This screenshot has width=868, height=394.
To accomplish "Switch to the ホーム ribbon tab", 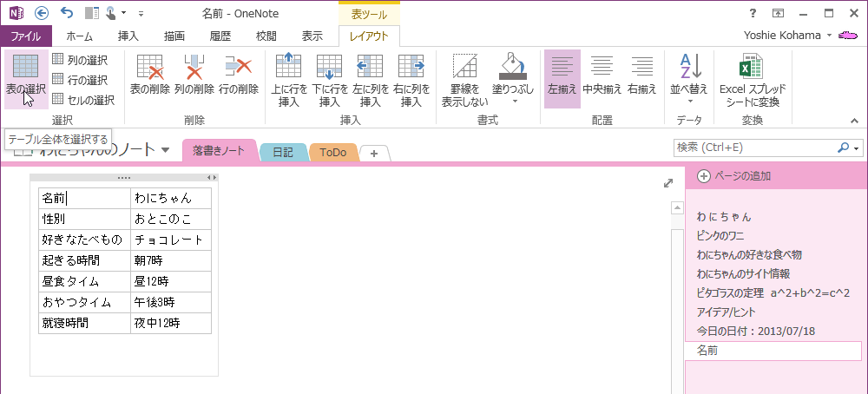I will click(x=79, y=36).
